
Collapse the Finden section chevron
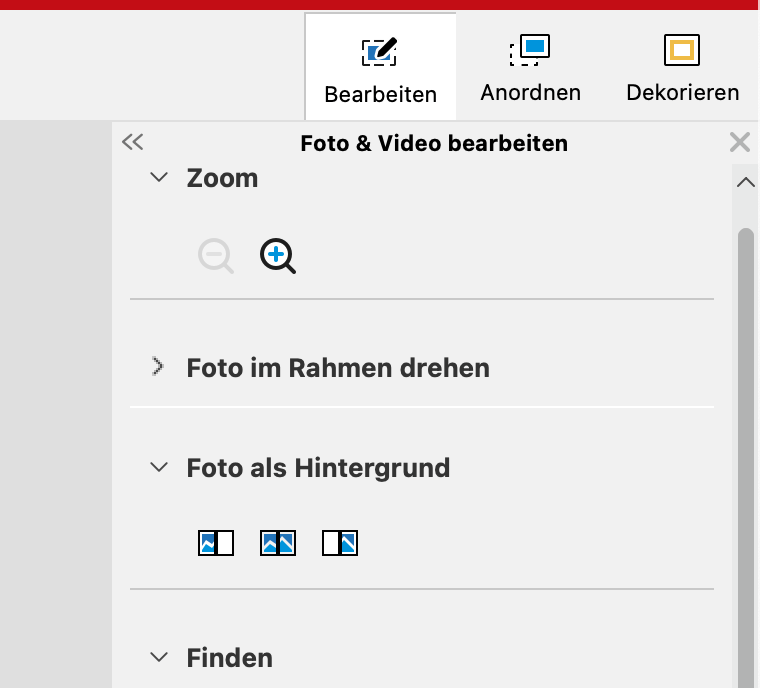click(158, 657)
